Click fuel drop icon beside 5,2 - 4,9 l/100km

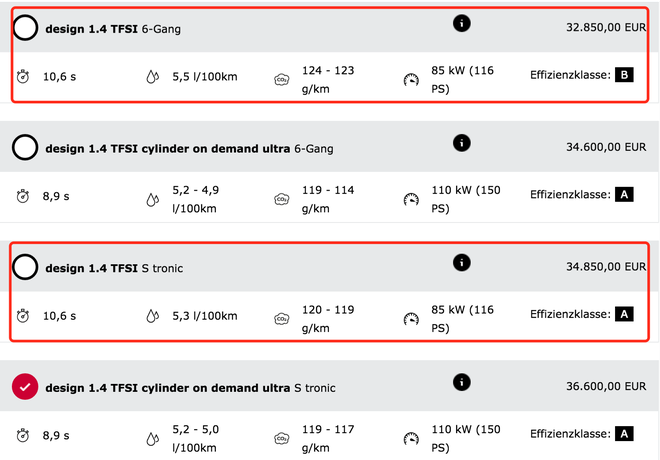[153, 198]
